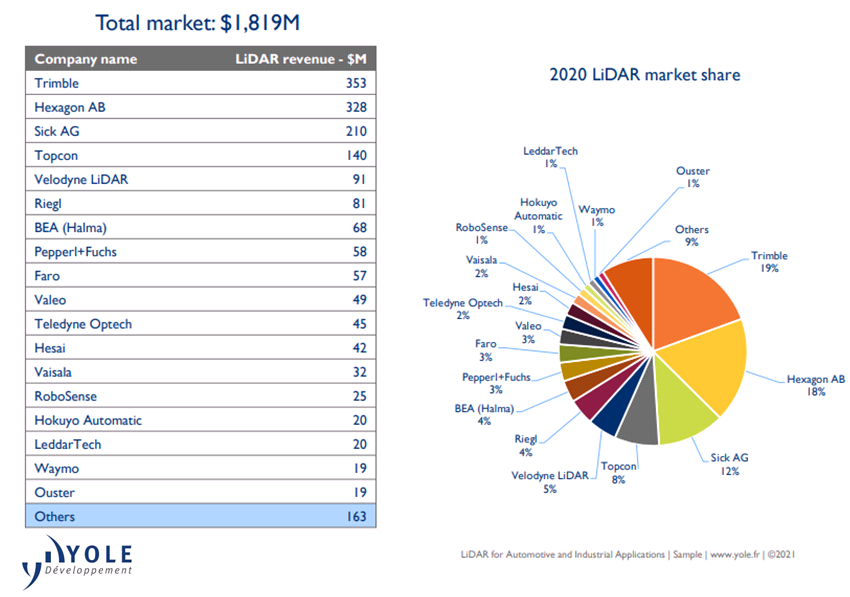Select the Topcon table row
This screenshot has height=597, width=850.
[x=201, y=155]
